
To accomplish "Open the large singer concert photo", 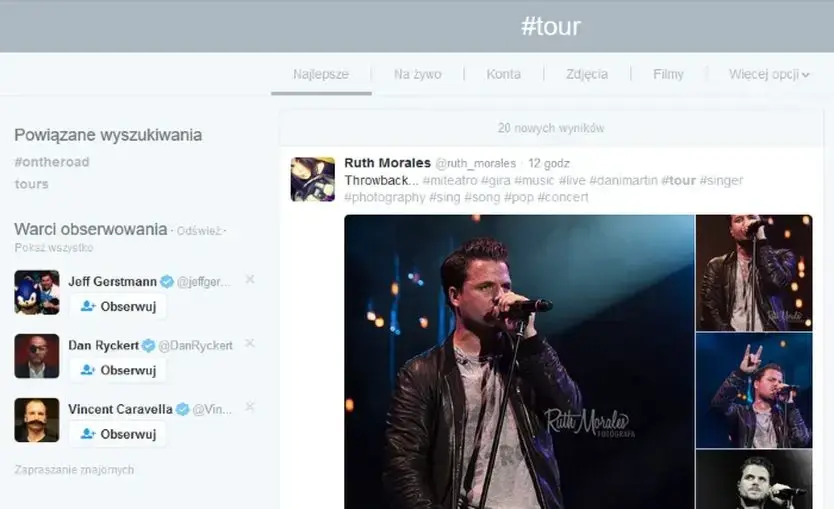I will tap(518, 360).
